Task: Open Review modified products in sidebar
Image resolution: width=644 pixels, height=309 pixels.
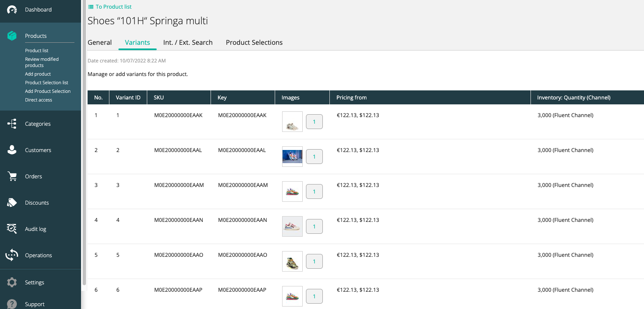Action: click(42, 62)
